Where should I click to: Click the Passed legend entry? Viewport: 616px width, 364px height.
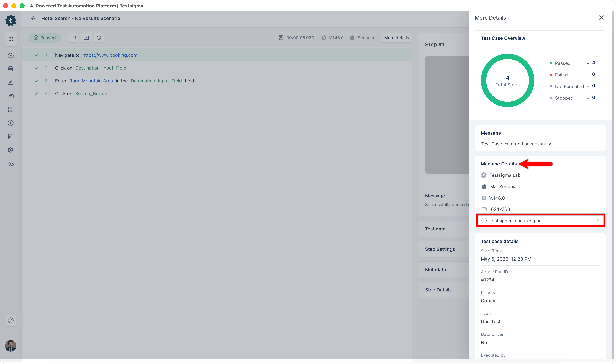pos(572,63)
